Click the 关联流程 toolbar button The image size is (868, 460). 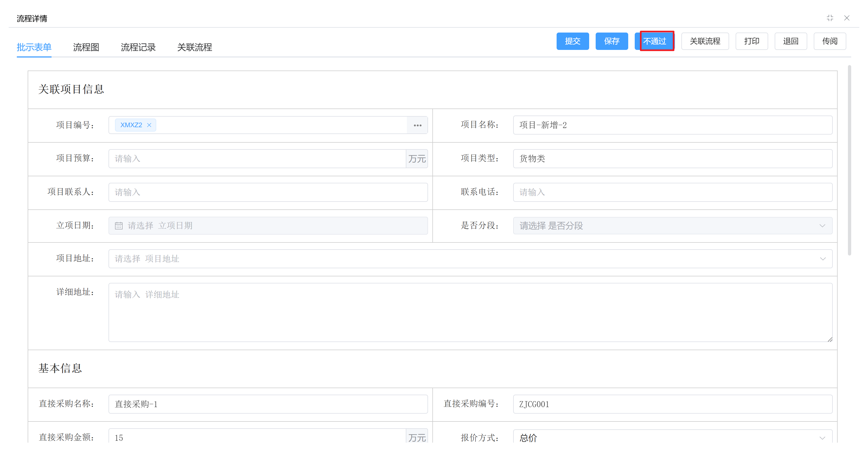click(705, 41)
